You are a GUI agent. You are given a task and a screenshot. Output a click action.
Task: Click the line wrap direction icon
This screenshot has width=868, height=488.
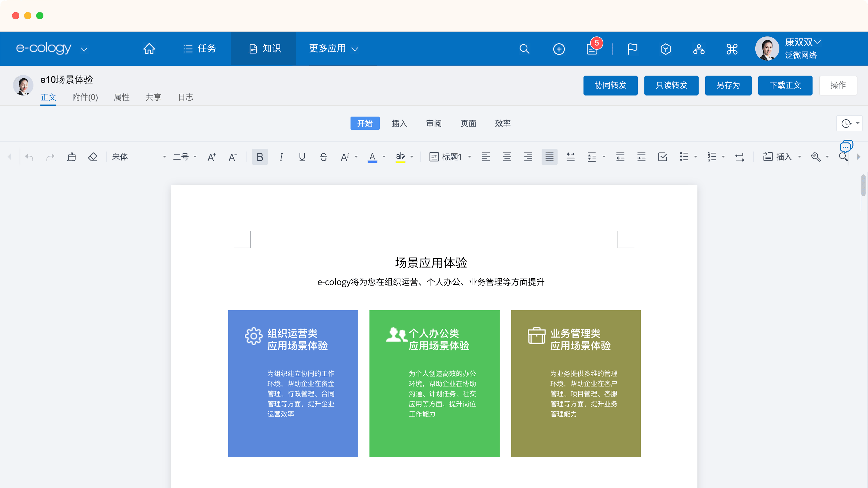[x=740, y=157]
